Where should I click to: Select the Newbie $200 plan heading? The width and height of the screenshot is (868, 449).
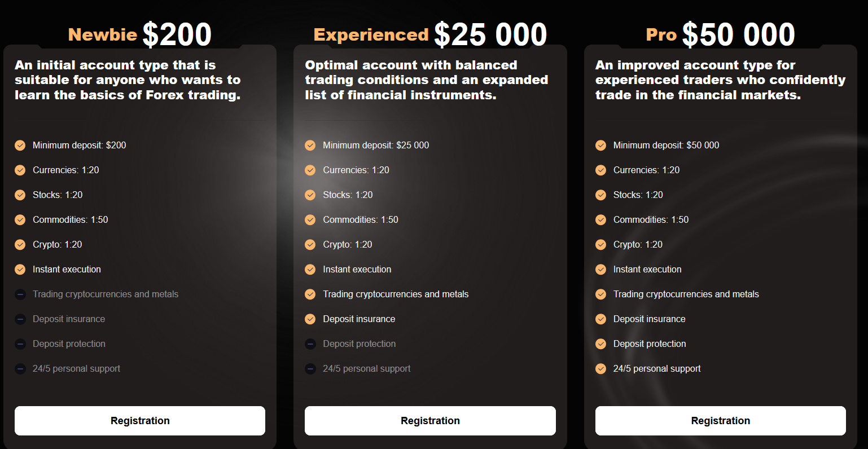tap(140, 34)
